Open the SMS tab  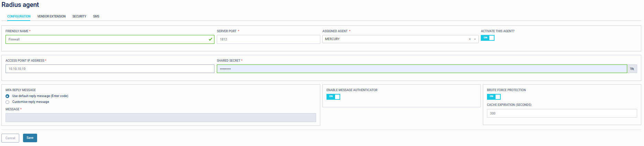[96, 16]
